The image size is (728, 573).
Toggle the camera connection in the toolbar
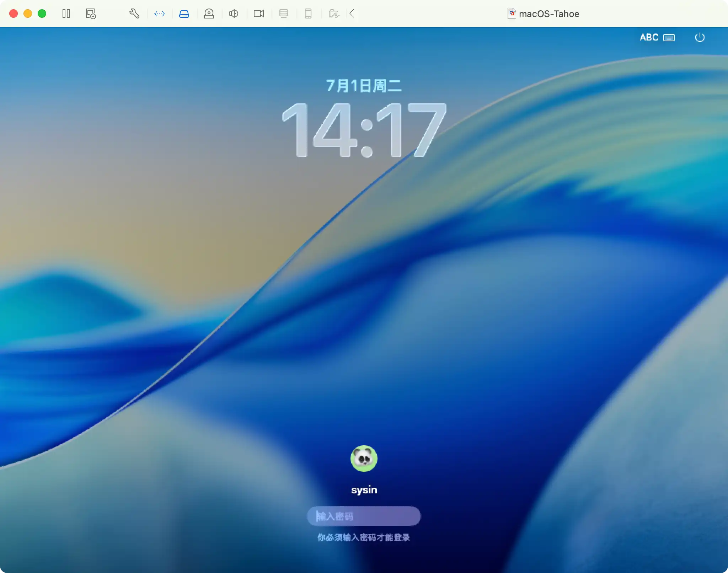(209, 14)
